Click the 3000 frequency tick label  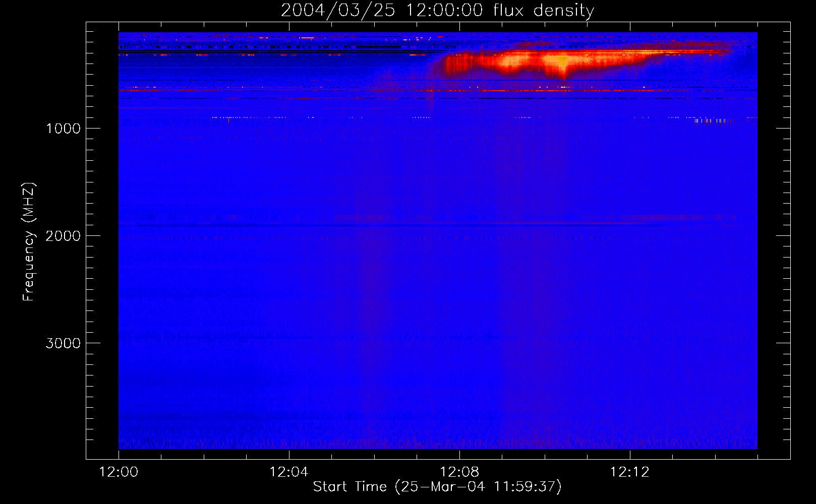point(63,343)
